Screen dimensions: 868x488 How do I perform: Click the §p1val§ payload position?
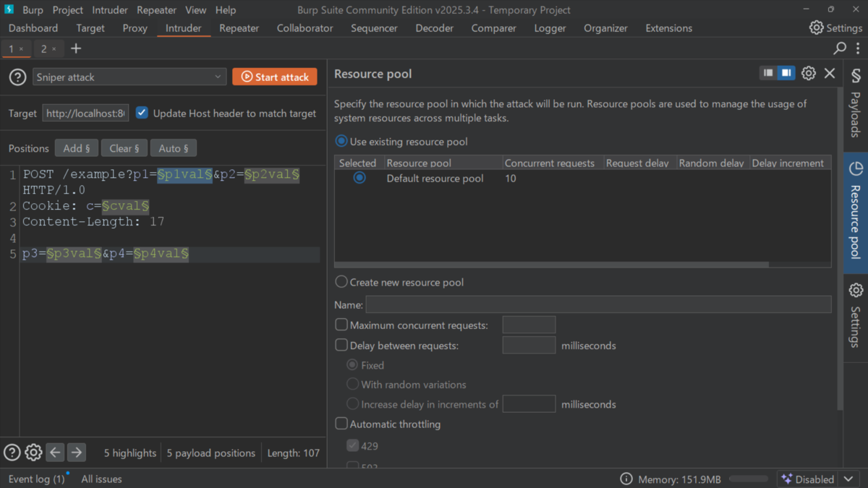pyautogui.click(x=185, y=174)
